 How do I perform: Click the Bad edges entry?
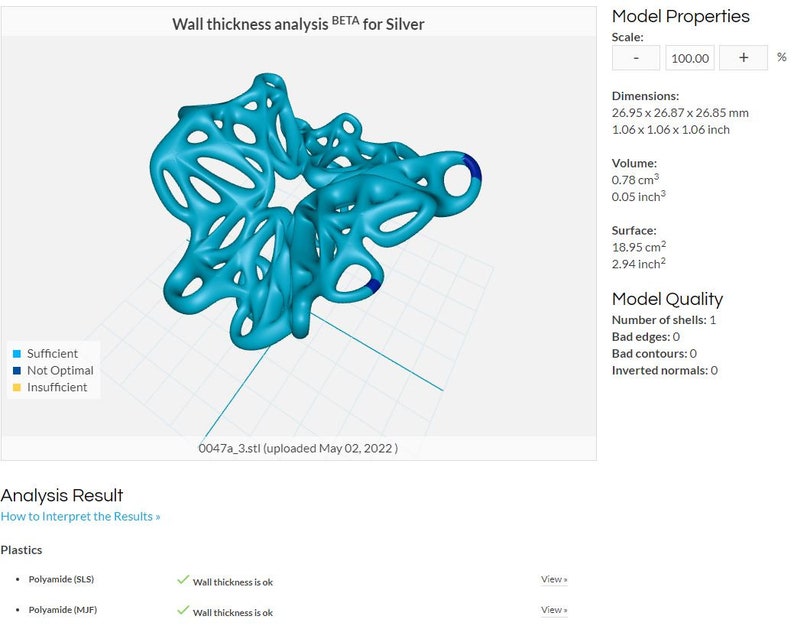[x=646, y=336]
